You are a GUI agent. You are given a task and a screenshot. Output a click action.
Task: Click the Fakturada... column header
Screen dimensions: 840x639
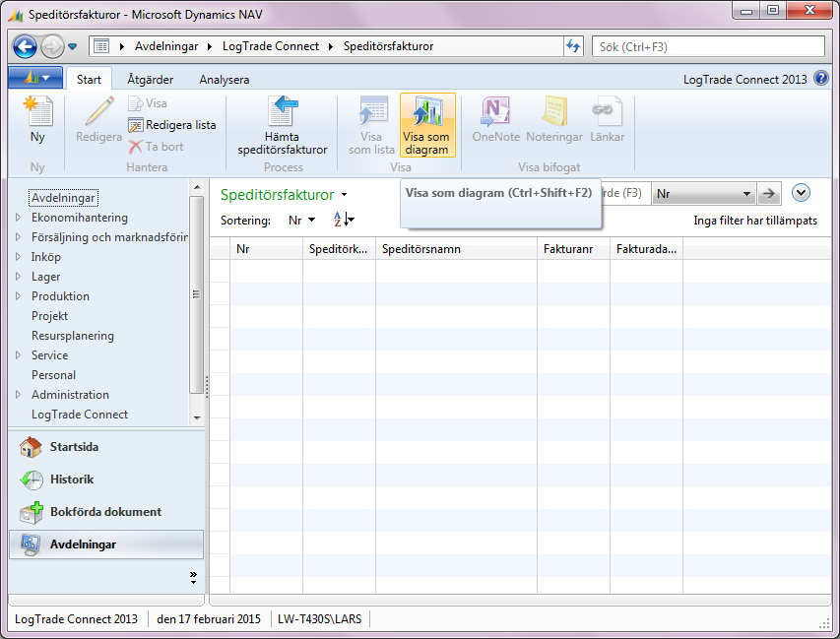[x=647, y=249]
